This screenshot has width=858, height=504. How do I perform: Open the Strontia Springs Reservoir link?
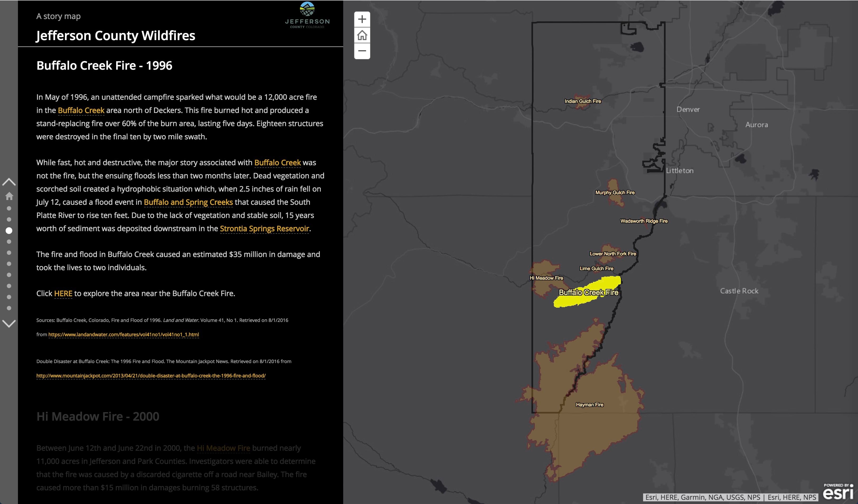pos(264,229)
